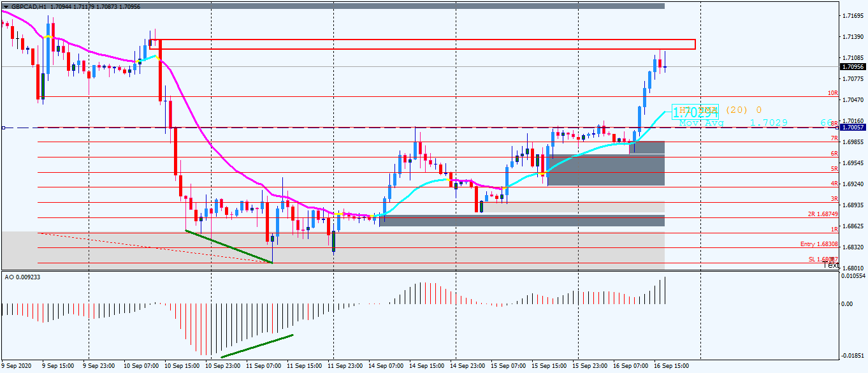Click the 1.69855 price scale value
Viewport: 868px width, 373px height.
point(855,142)
